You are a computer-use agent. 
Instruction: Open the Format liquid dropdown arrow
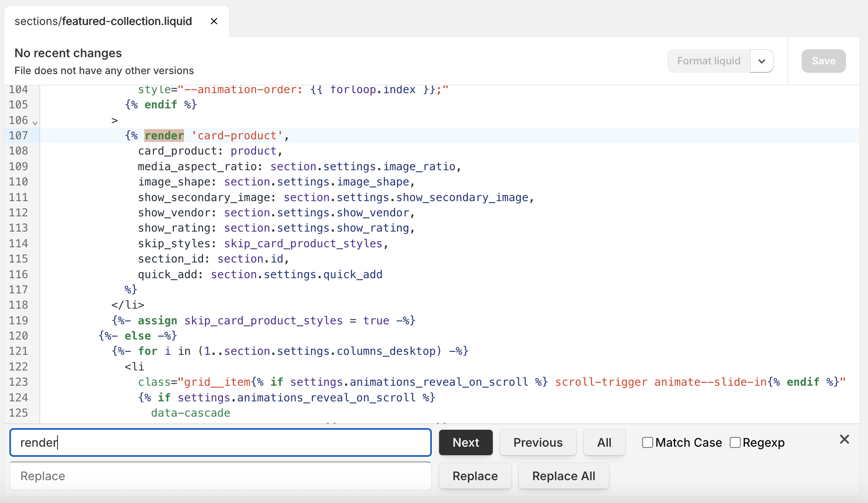pyautogui.click(x=762, y=61)
